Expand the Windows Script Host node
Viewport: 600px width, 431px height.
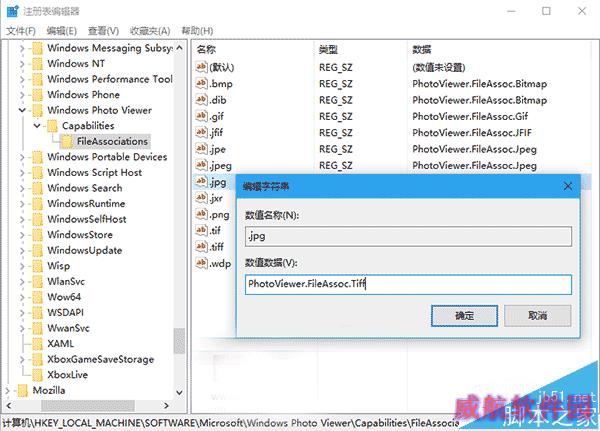click(22, 173)
